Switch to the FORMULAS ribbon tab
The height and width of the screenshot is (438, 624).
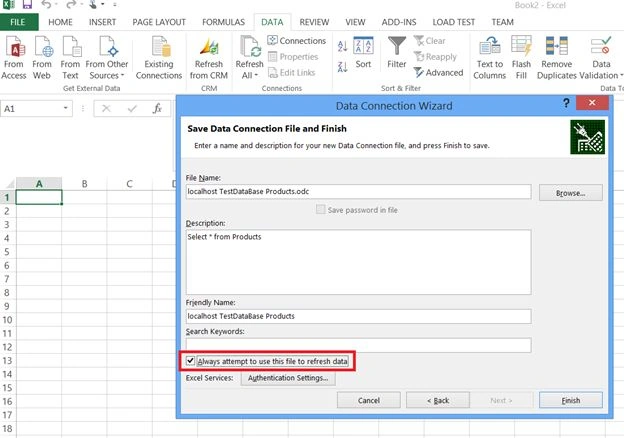tap(223, 22)
